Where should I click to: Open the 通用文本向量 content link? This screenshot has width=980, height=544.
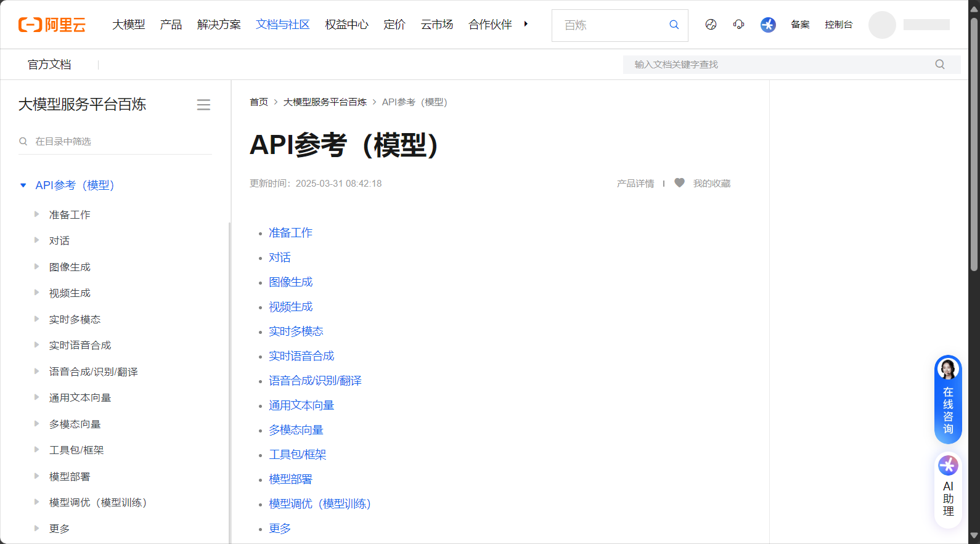(301, 405)
